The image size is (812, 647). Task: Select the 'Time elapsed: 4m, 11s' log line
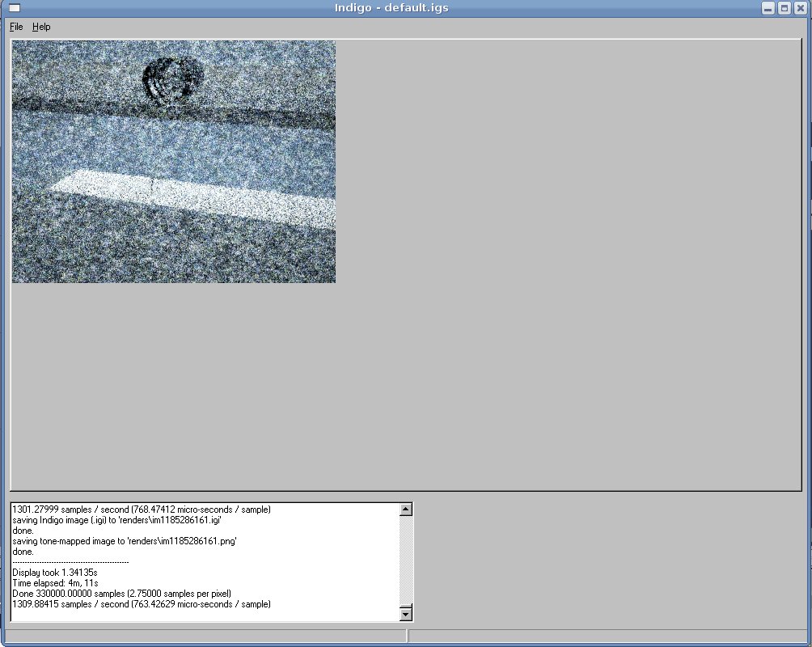coord(55,582)
